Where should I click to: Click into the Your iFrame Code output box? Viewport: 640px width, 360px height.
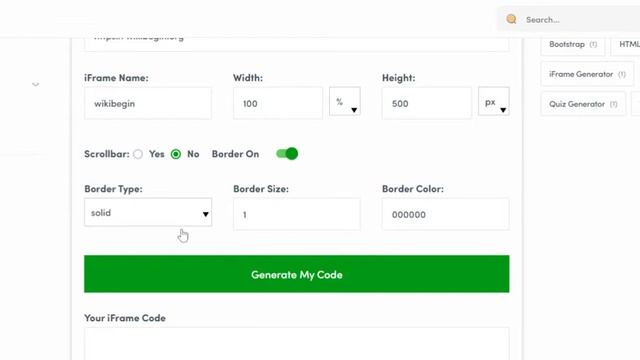(297, 344)
